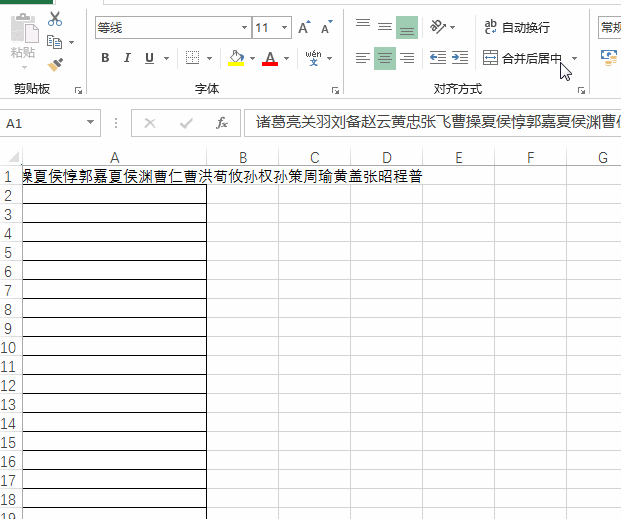This screenshot has width=621, height=519.
Task: Toggle center horizontal alignment
Action: click(x=385, y=58)
